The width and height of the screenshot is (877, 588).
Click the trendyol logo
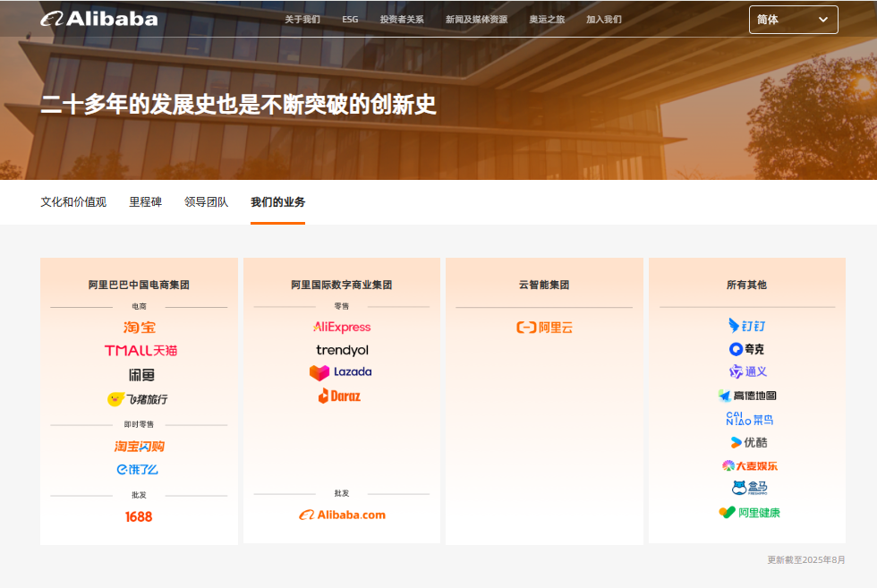tap(342, 350)
